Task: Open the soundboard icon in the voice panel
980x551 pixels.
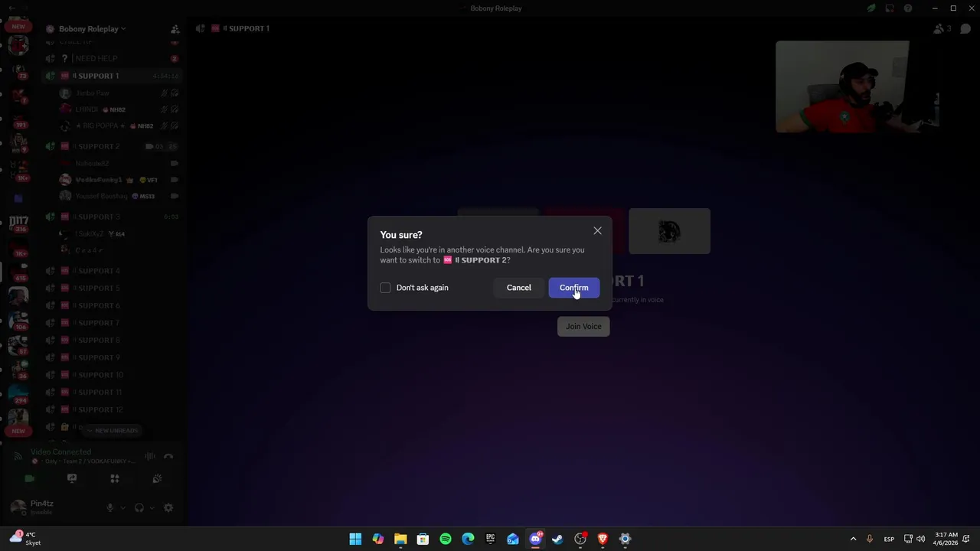Action: (x=157, y=479)
